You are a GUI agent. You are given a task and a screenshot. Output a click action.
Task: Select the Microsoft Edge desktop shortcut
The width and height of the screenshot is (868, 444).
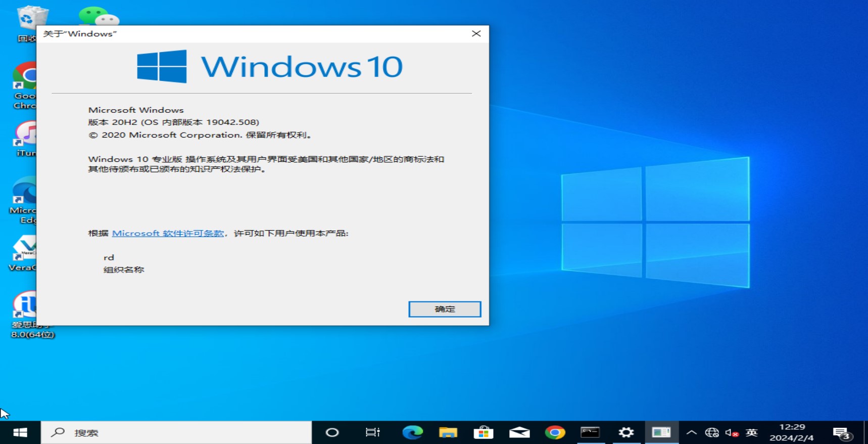pyautogui.click(x=24, y=200)
